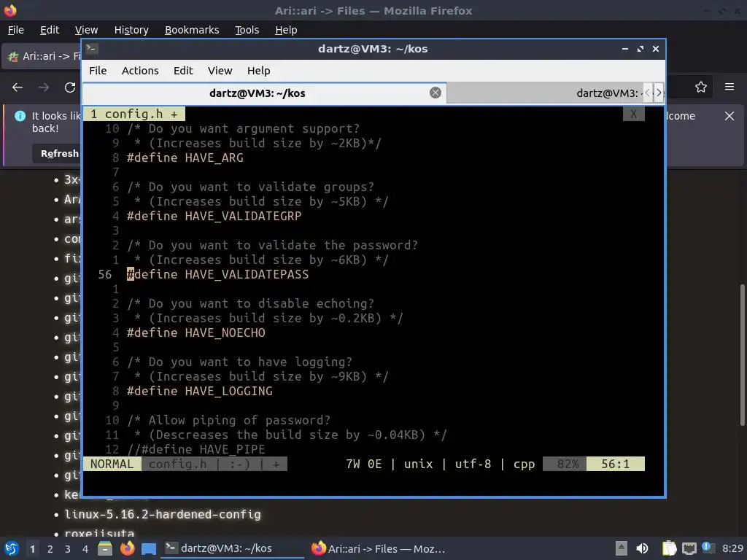The width and height of the screenshot is (747, 560).
Task: Click the NORMAL mode indicator in statusline
Action: (x=112, y=464)
